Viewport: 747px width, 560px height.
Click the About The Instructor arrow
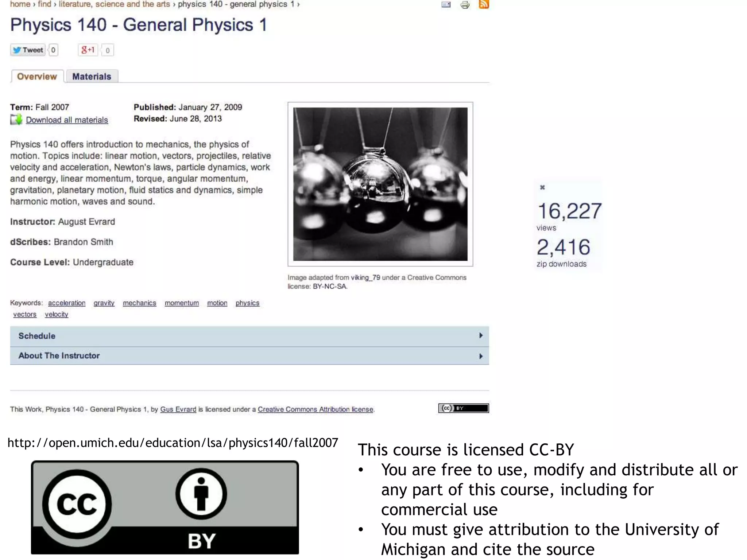[x=481, y=356]
